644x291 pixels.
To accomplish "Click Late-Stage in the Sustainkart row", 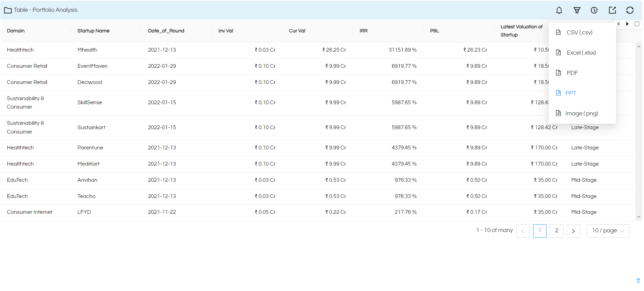I will pos(585,127).
